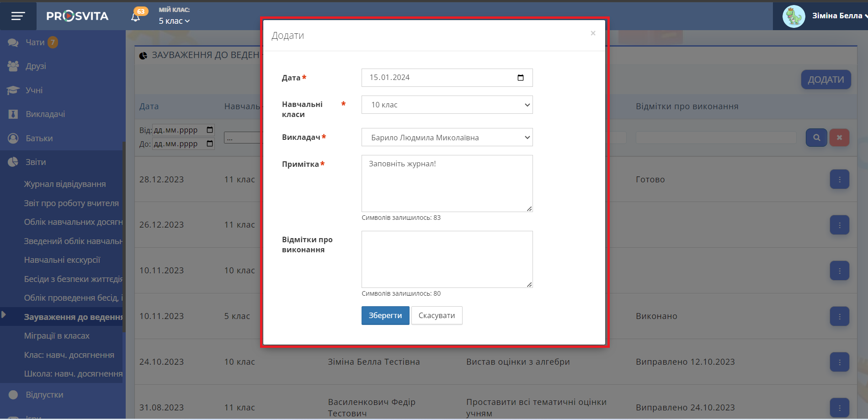Open the Зіміна Белла user menu
Screen dimensions: 868x420
coord(839,16)
